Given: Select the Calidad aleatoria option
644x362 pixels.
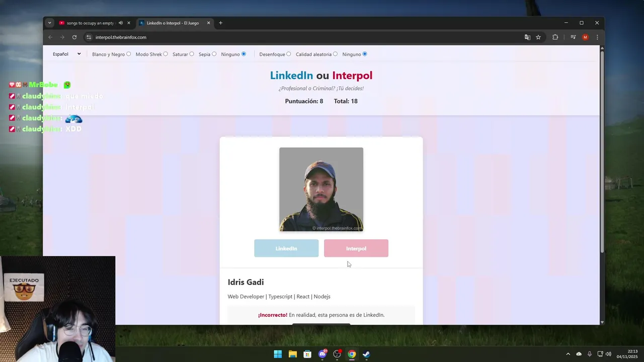Looking at the screenshot, I should [x=335, y=54].
